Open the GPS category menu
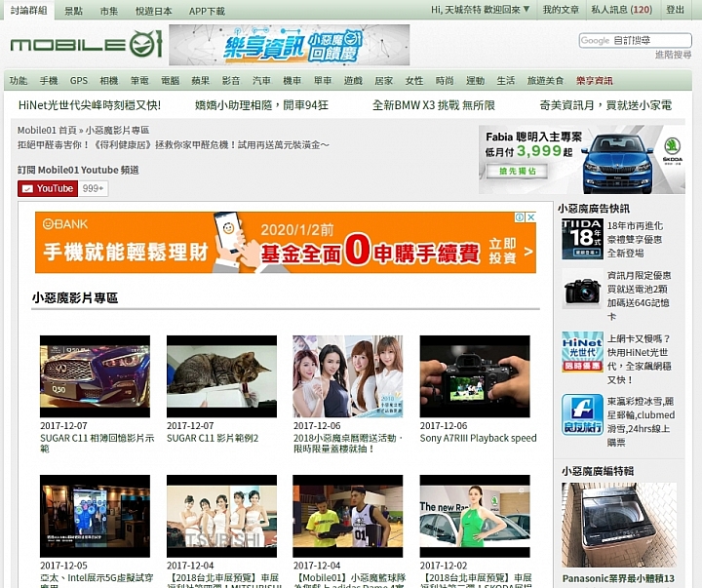The height and width of the screenshot is (588, 702). click(x=79, y=81)
